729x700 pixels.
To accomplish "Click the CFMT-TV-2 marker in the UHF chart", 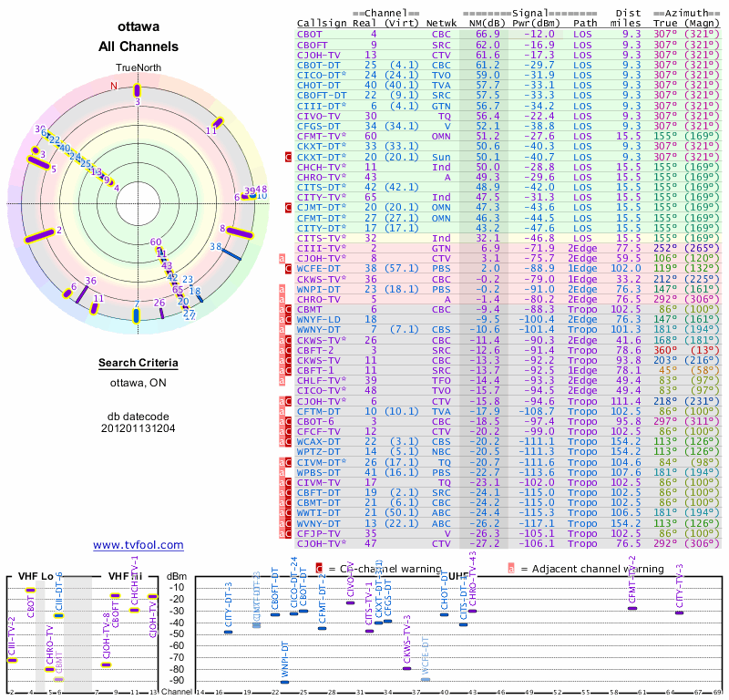I will coord(632,608).
